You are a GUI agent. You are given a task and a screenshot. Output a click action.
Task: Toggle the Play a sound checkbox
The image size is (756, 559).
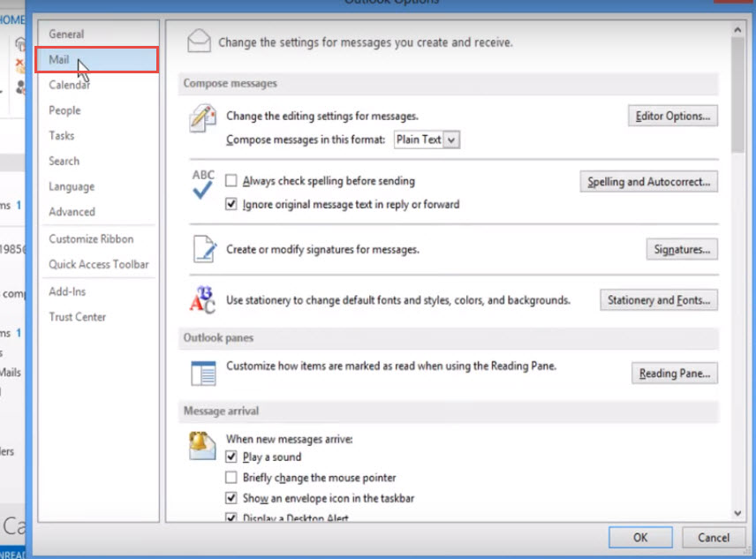pyautogui.click(x=231, y=457)
